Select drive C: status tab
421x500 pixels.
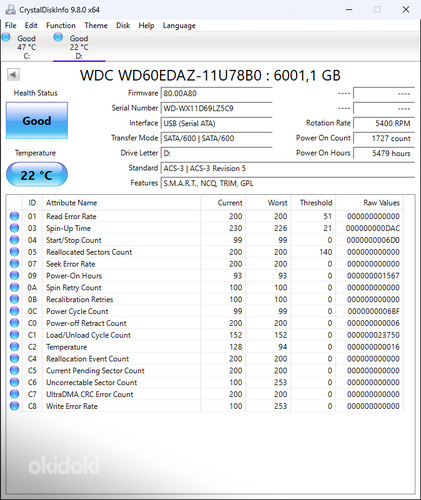point(26,47)
